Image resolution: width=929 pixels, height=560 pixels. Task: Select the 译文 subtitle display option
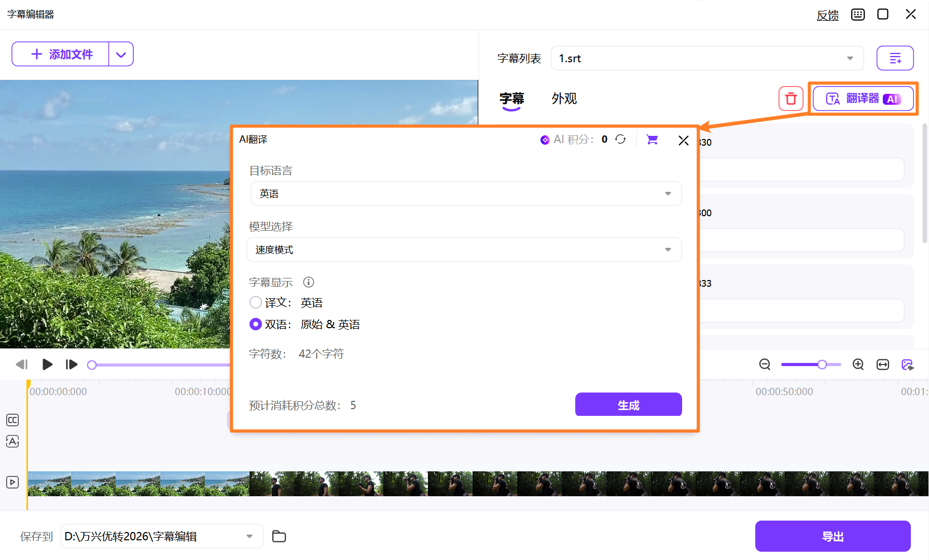pos(255,302)
